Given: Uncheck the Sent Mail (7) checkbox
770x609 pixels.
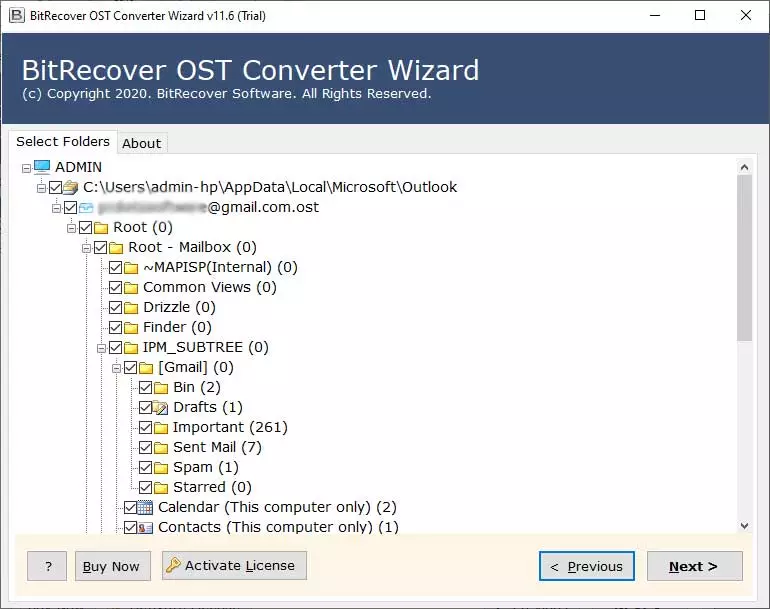Looking at the screenshot, I should pyautogui.click(x=145, y=447).
